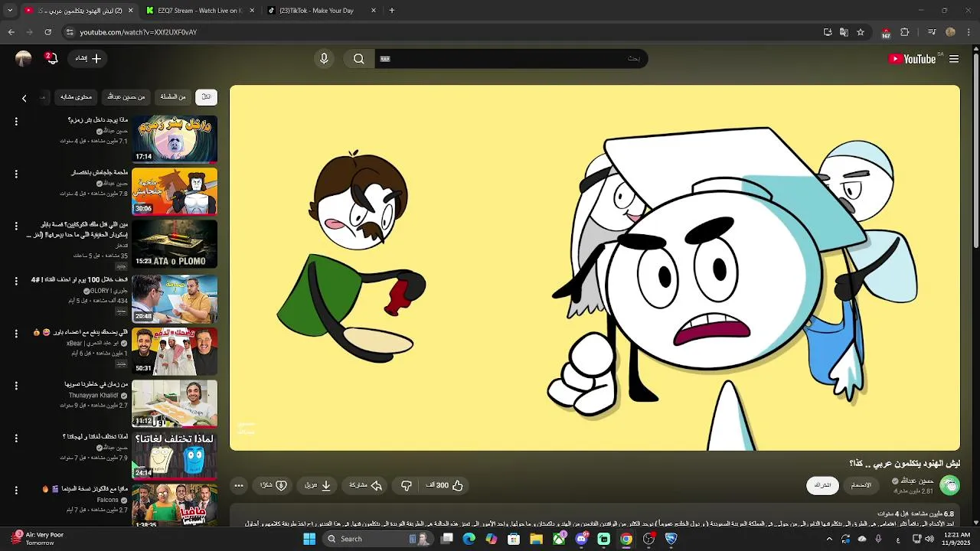
Task: Click the Download button below the video
Action: pyautogui.click(x=318, y=485)
